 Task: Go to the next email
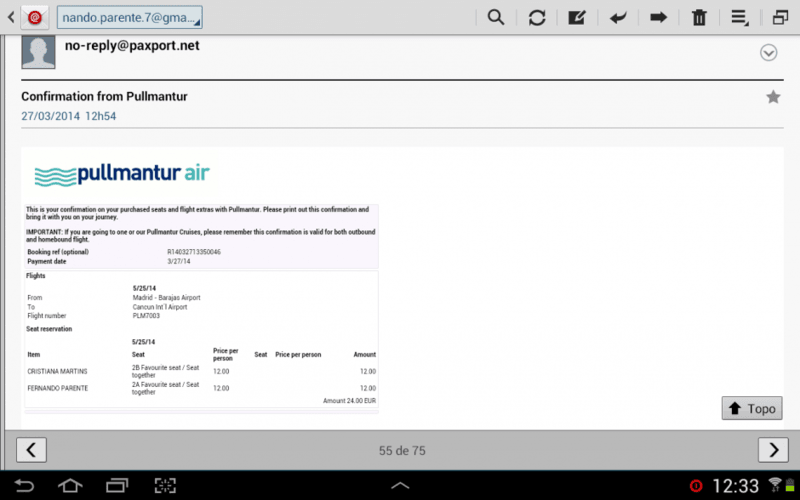pos(773,450)
